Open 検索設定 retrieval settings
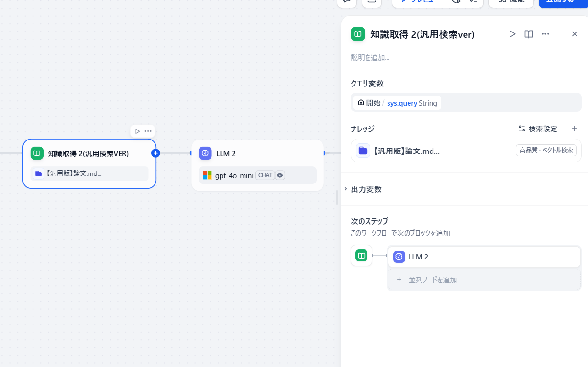Screen dimensions: 588x367 click(538, 129)
